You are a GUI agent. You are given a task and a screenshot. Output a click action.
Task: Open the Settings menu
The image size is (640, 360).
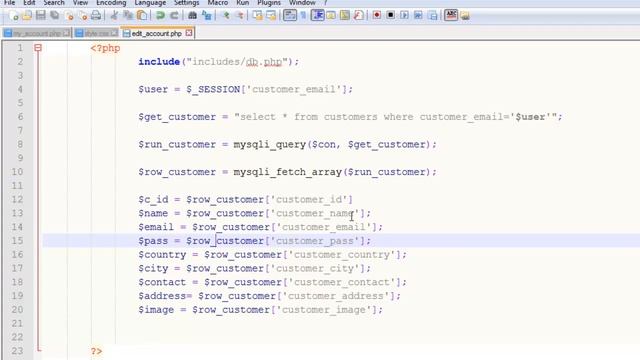point(187,3)
